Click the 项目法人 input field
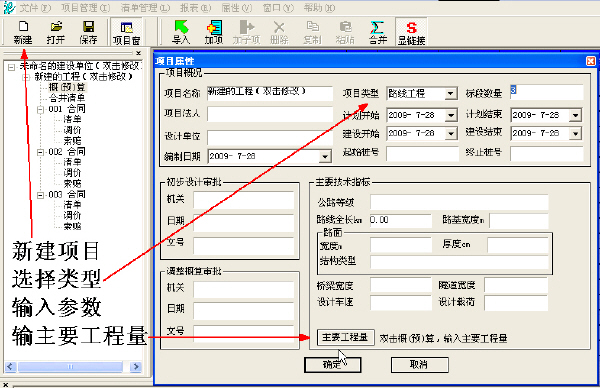This screenshot has height=388, width=600. (270, 114)
